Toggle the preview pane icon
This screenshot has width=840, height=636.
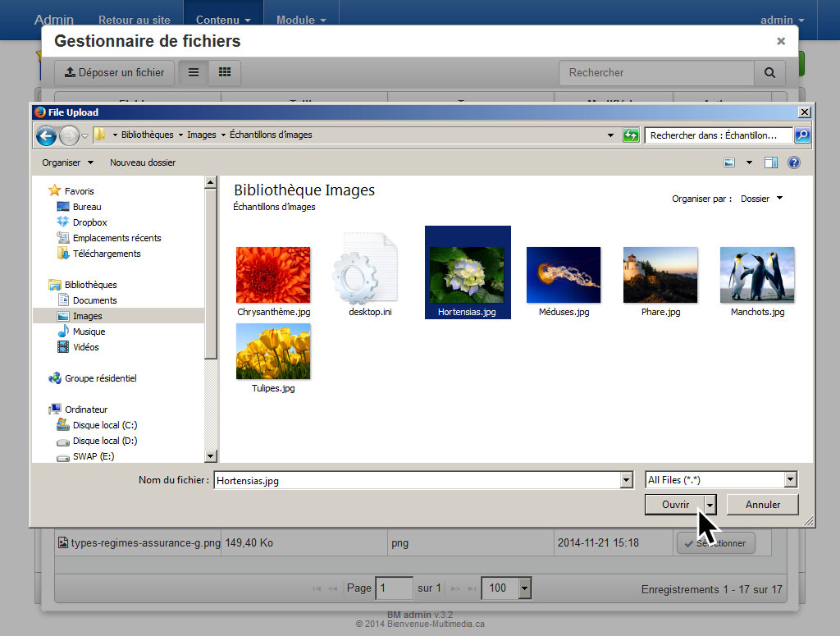point(770,162)
